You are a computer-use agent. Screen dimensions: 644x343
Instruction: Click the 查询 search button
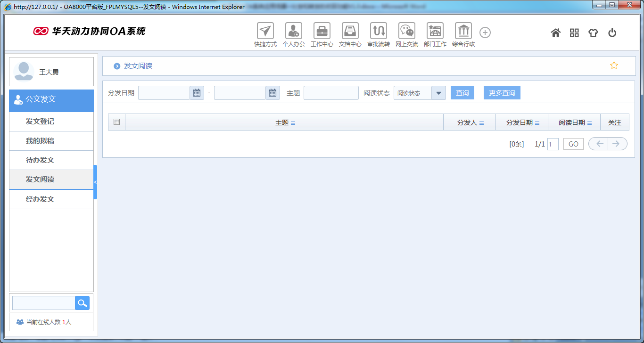462,92
